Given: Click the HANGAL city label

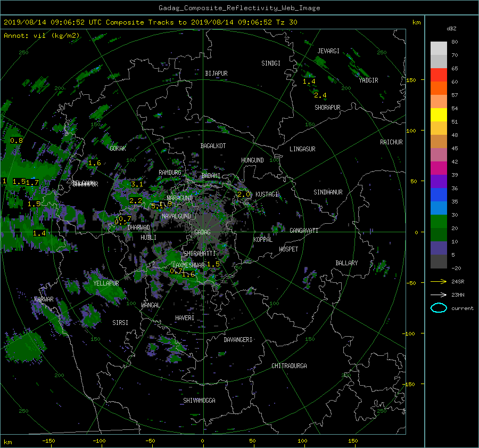Looking at the screenshot, I should (x=151, y=305).
